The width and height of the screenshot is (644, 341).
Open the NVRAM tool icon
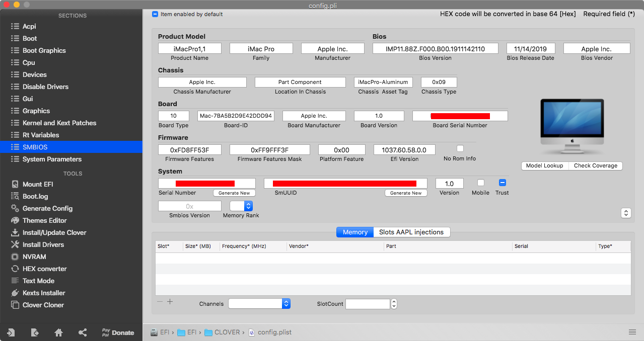15,257
